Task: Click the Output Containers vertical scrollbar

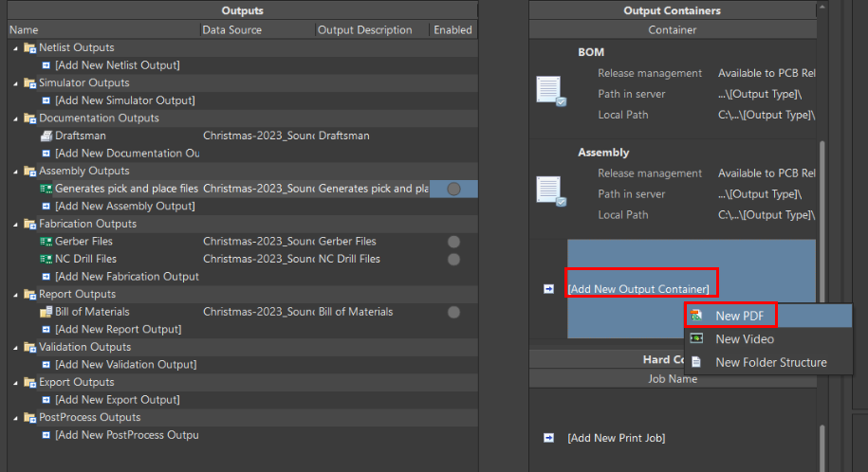Action: click(822, 222)
